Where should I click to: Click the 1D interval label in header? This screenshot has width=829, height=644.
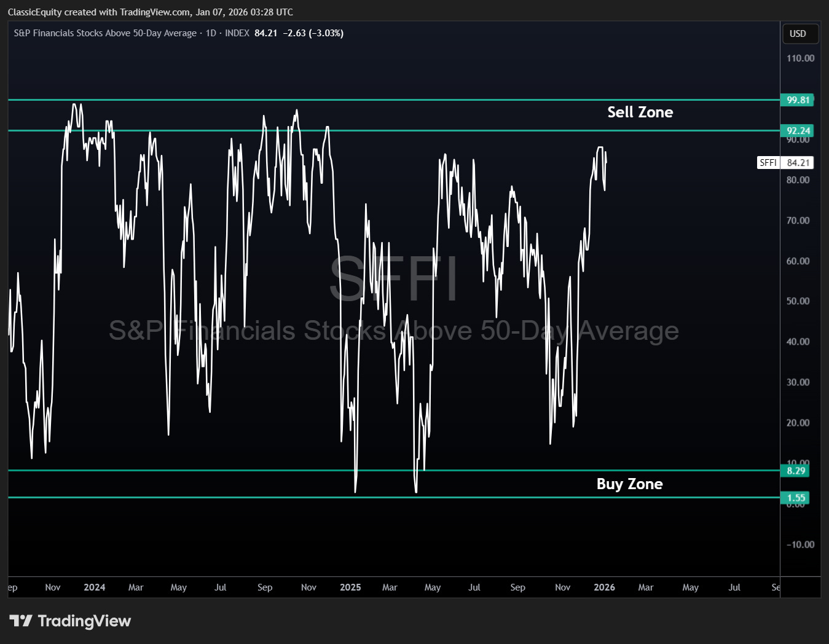pos(211,33)
